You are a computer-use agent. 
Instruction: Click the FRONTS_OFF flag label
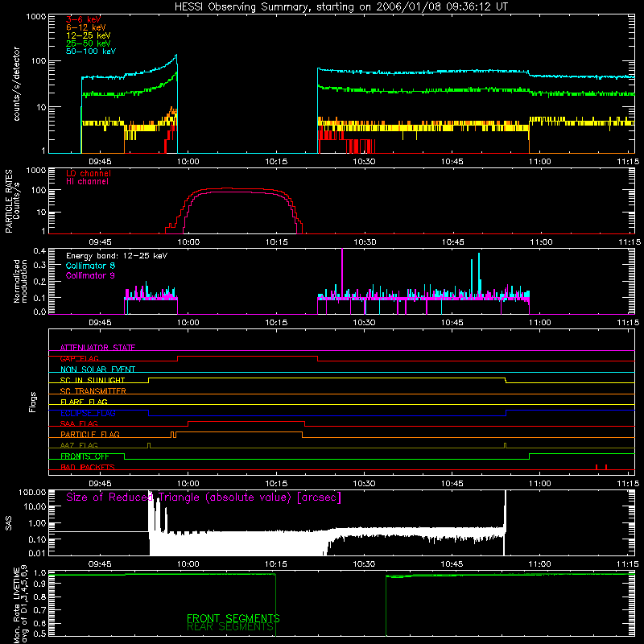[85, 456]
